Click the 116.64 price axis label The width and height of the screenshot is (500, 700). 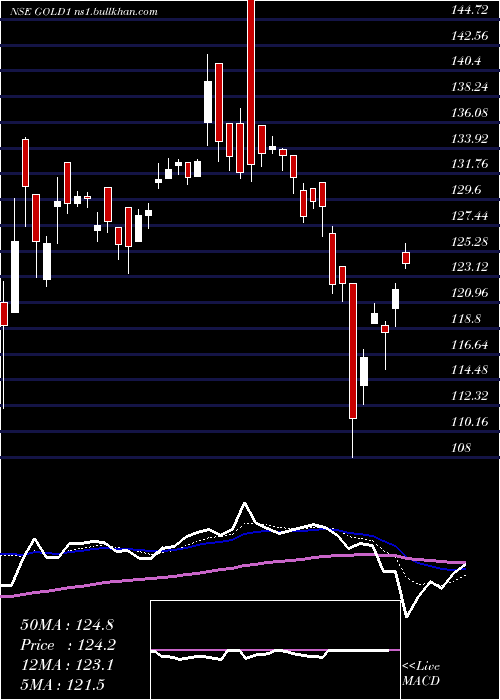(471, 345)
